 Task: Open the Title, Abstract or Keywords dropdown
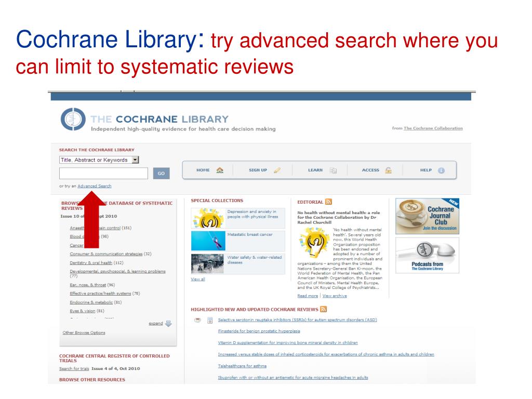click(x=99, y=160)
